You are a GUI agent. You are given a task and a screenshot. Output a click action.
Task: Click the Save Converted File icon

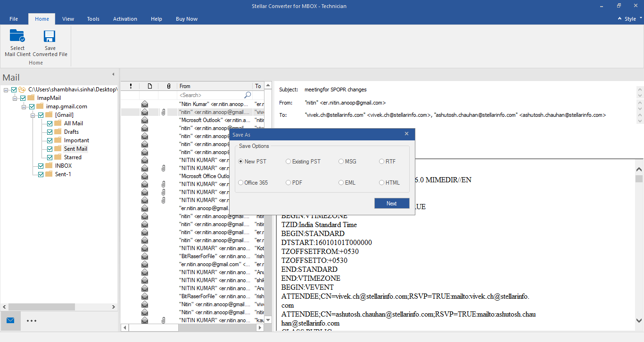coord(50,37)
